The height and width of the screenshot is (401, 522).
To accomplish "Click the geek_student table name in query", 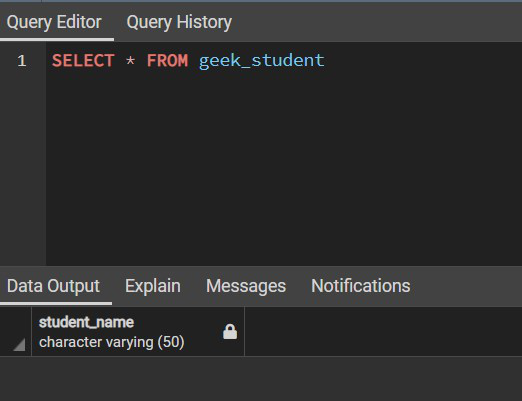I will [x=262, y=61].
